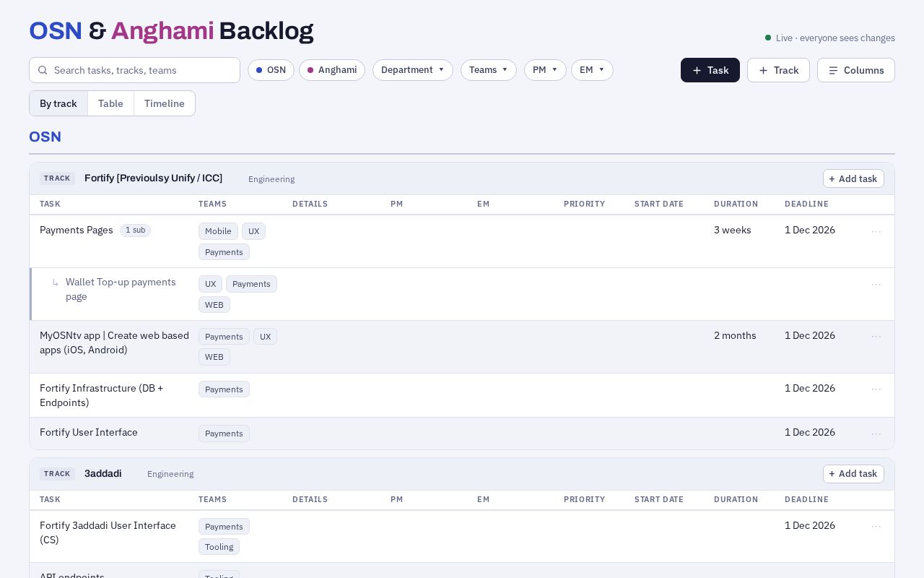Viewport: 924px width, 578px height.
Task: Focus the search tasks, tracks, teams field
Action: coord(134,70)
